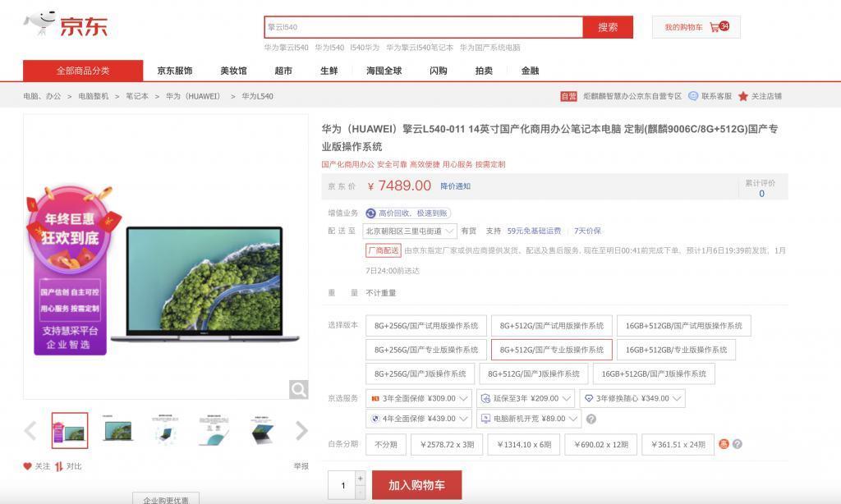Expand 电脑新机开荒 ¥89.00 dropdown
Screen dimensions: 841x504
click(x=529, y=419)
